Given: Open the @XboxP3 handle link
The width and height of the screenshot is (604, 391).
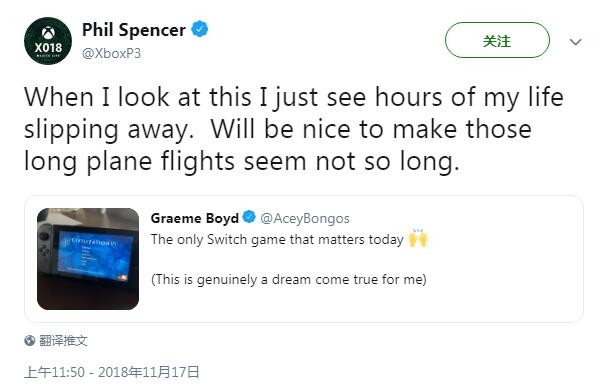Looking at the screenshot, I should point(111,53).
